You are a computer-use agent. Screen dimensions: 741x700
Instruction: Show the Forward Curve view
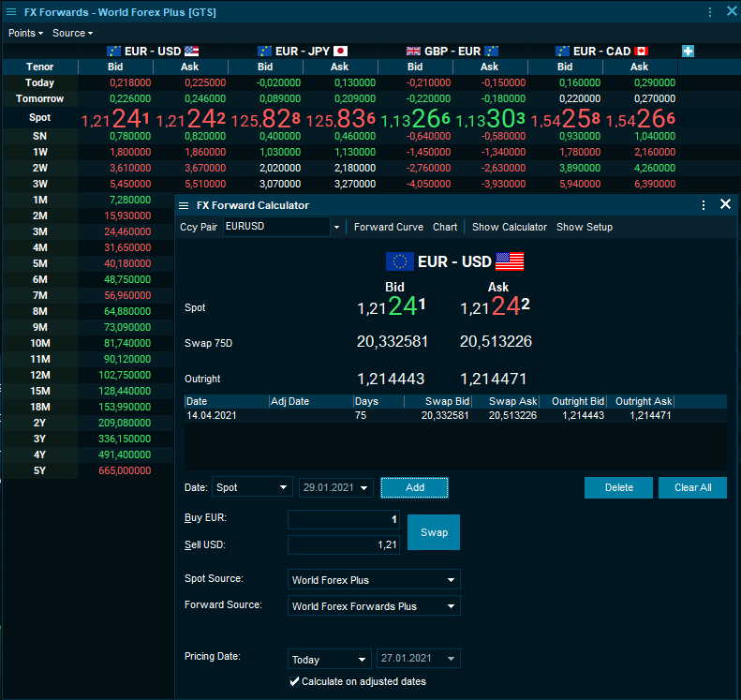[388, 227]
